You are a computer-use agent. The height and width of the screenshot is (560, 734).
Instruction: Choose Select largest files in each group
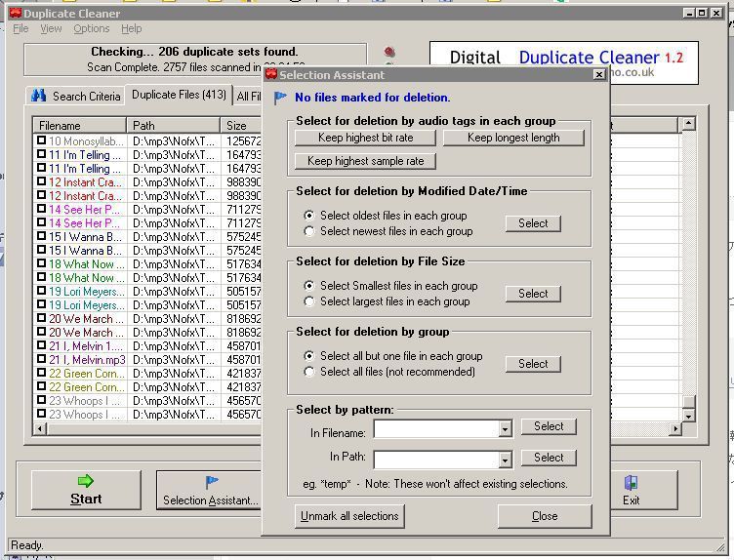(310, 301)
